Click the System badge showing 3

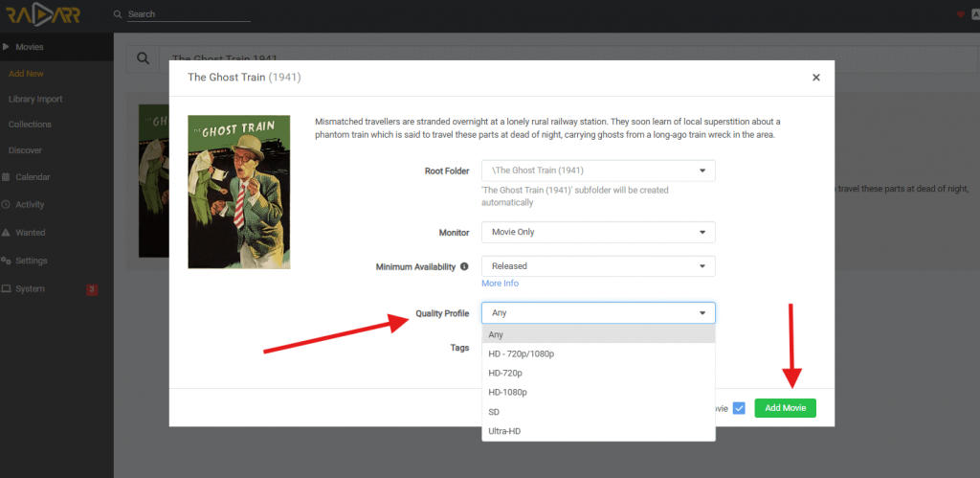92,289
